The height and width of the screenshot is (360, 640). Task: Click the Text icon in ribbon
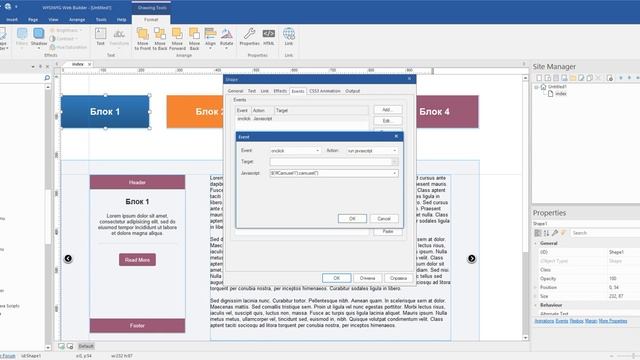[100, 33]
